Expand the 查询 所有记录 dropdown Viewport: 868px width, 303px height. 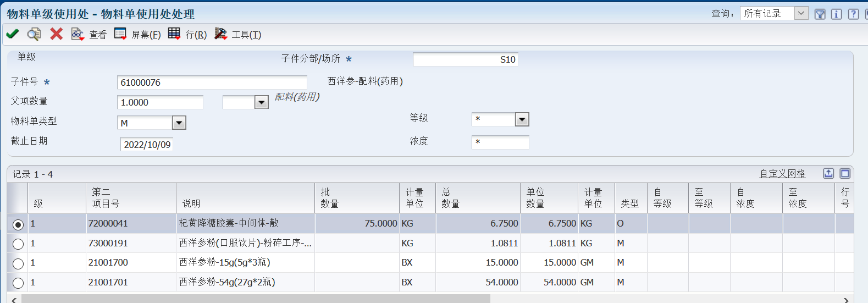coord(801,13)
